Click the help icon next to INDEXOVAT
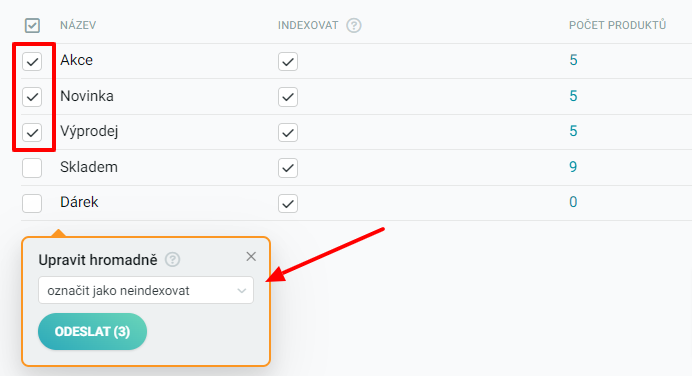Image resolution: width=692 pixels, height=376 pixels. pos(354,26)
